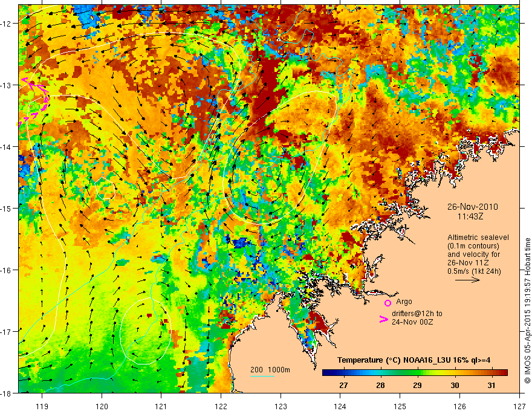The image size is (532, 411).
Task: Click the 121 longitude axis label
Action: (161, 406)
